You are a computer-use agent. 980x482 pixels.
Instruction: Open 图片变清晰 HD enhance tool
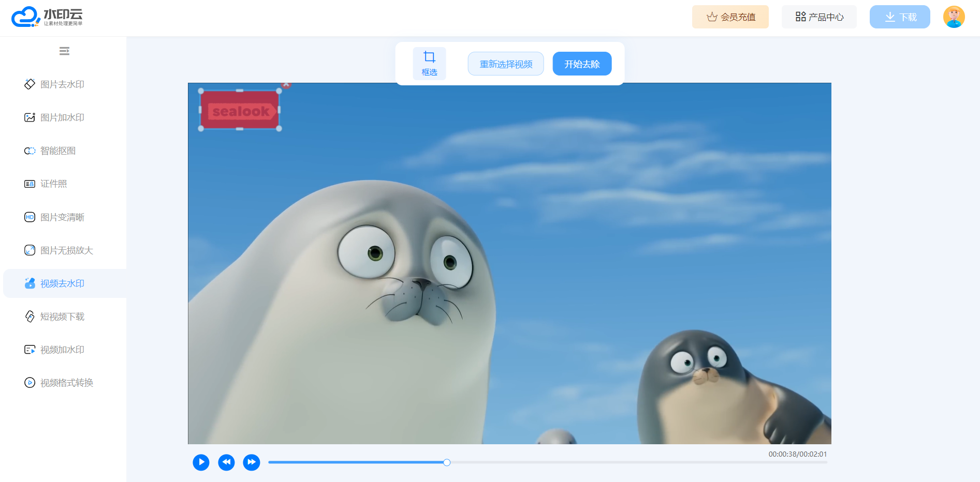(x=62, y=217)
